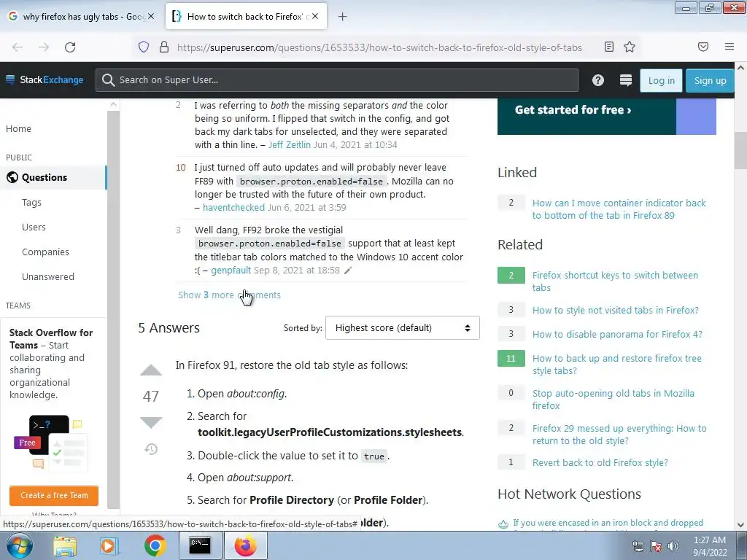
Task: Close the Google search tab
Action: (x=151, y=16)
